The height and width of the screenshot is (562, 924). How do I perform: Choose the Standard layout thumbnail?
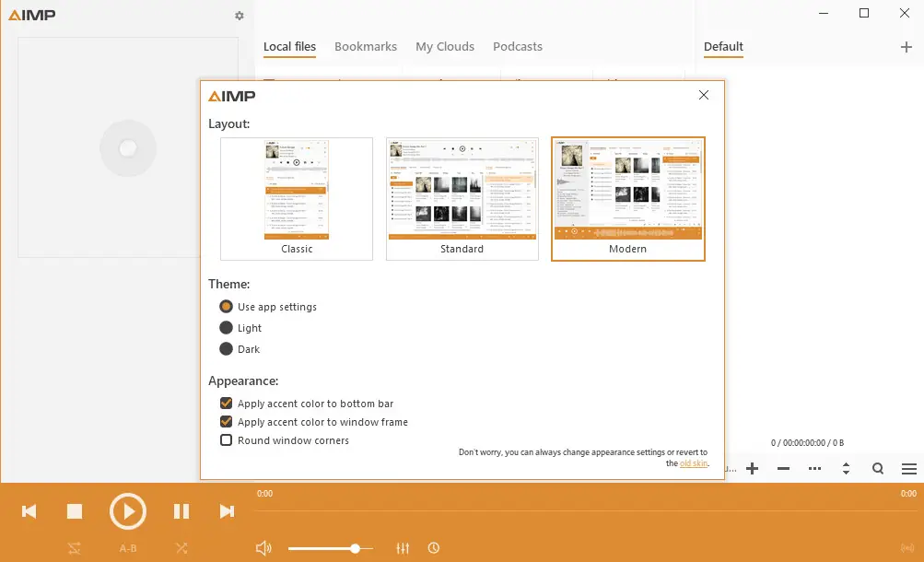[x=462, y=198]
